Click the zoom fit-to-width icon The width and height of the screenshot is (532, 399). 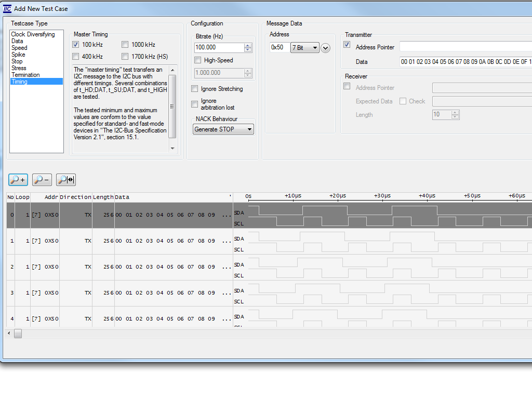coord(66,180)
